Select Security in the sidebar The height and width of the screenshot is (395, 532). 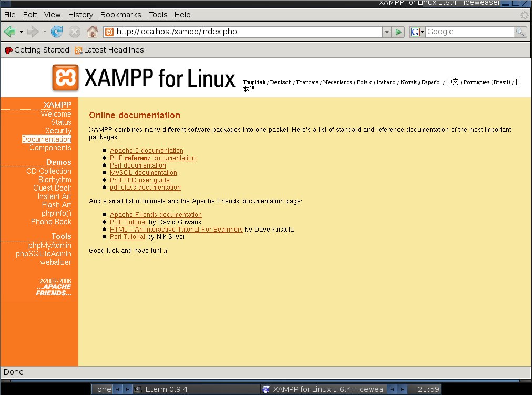[58, 131]
